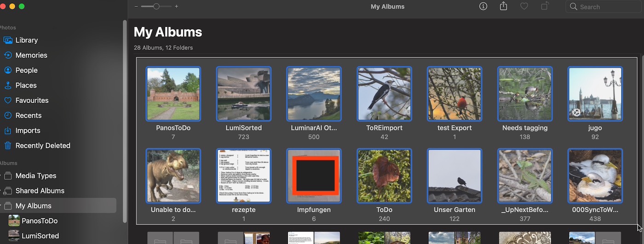This screenshot has width=644, height=244.
Task: Click the zoom out minus button
Action: click(x=136, y=6)
